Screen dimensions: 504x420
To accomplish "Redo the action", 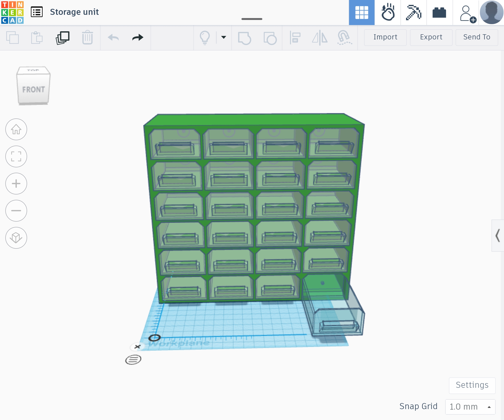I will click(x=138, y=38).
